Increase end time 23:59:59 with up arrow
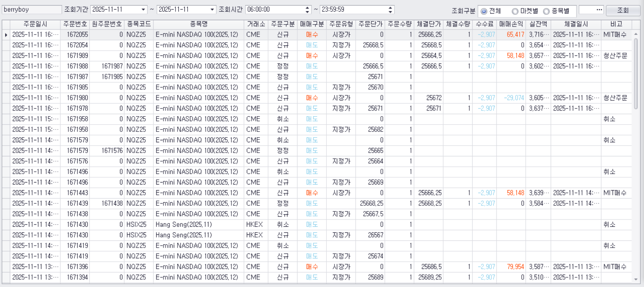 [390, 7]
